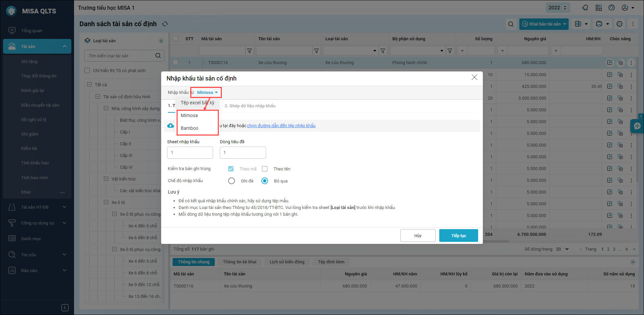The width and height of the screenshot is (644, 315).
Task: Toggle the Theo mã checkbox
Action: [x=231, y=169]
